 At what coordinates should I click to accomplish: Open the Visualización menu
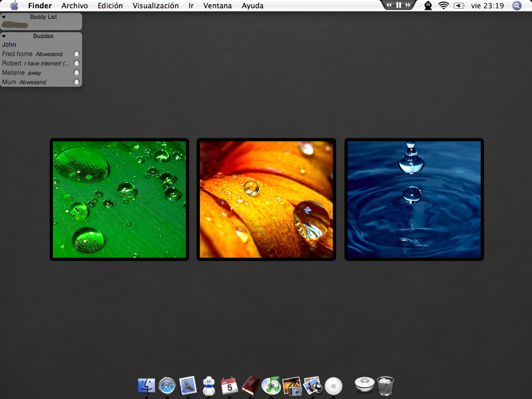(x=155, y=6)
